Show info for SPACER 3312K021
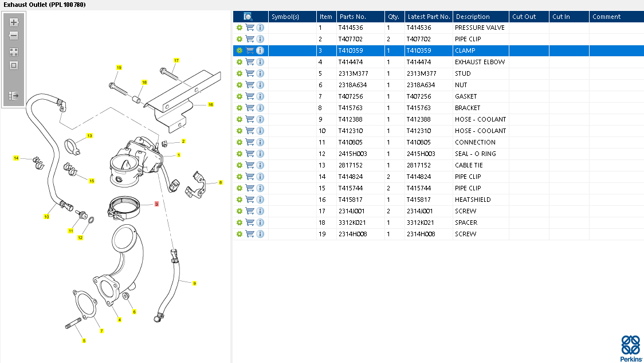Viewport: 644px width, 363px height. [260, 223]
